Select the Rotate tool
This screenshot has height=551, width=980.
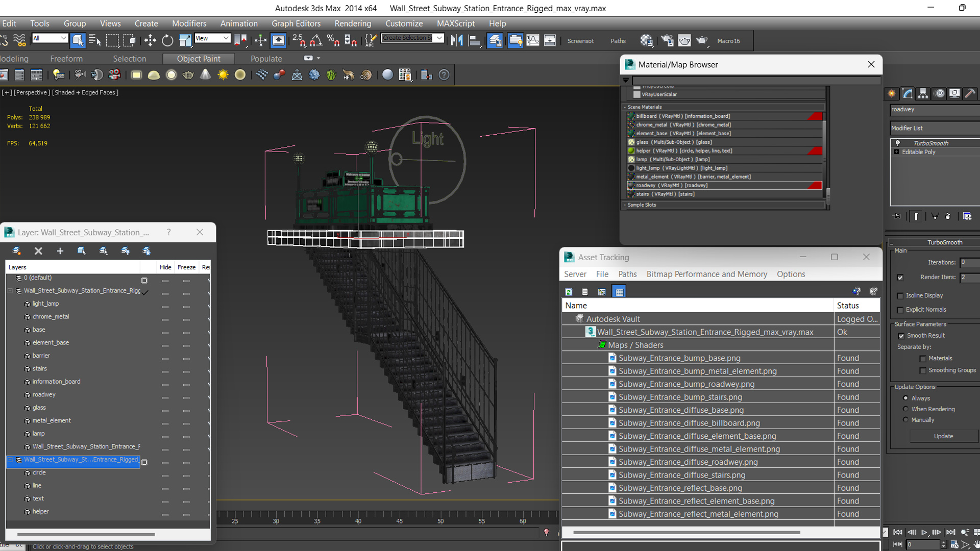tap(167, 40)
